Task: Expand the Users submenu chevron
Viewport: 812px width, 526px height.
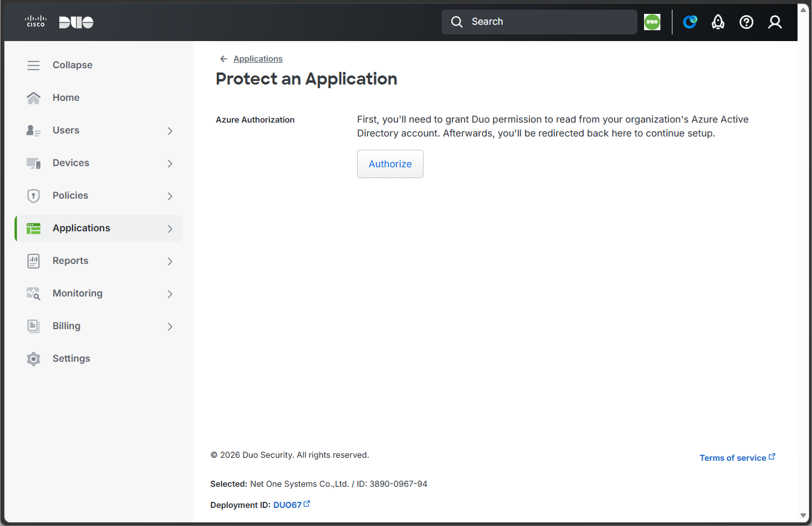Action: (x=170, y=131)
